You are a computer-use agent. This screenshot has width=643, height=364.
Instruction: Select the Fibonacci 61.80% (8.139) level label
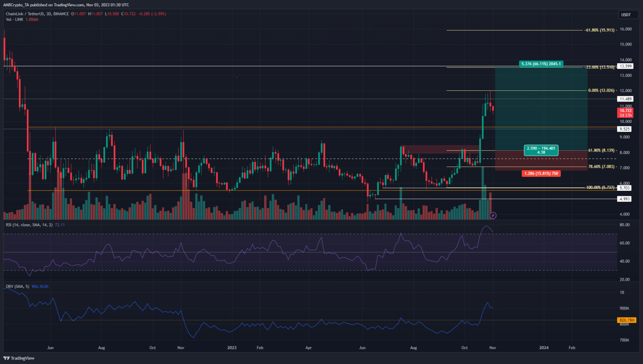click(x=601, y=150)
